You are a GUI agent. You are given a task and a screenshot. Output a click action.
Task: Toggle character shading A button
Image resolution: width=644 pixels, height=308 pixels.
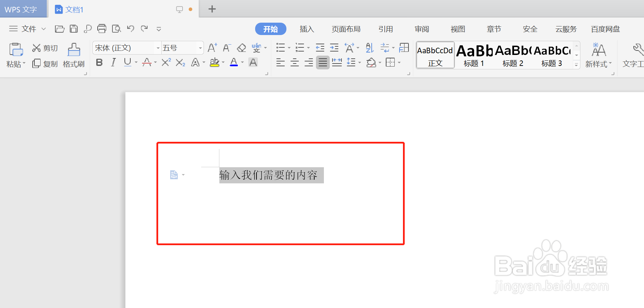[x=253, y=62]
